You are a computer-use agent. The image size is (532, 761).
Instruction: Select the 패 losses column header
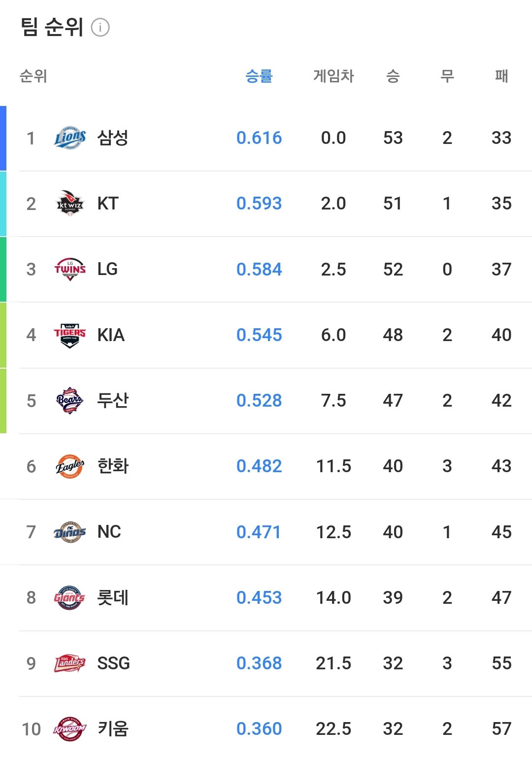501,76
